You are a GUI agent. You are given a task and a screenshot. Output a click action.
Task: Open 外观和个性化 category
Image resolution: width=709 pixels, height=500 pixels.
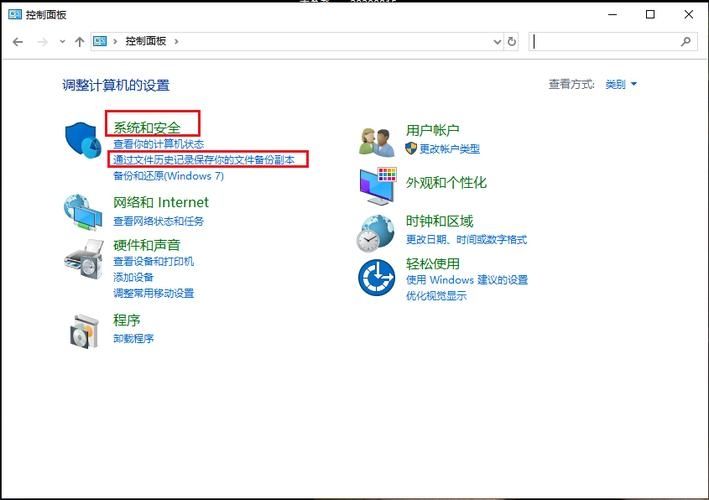pyautogui.click(x=446, y=183)
